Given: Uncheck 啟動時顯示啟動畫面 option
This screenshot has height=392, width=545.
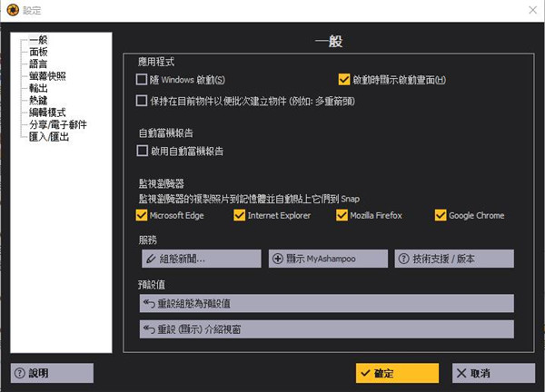Looking at the screenshot, I should (x=344, y=81).
